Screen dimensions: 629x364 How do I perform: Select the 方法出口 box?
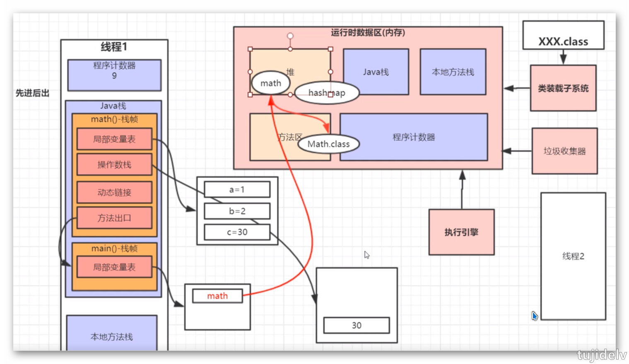(114, 218)
